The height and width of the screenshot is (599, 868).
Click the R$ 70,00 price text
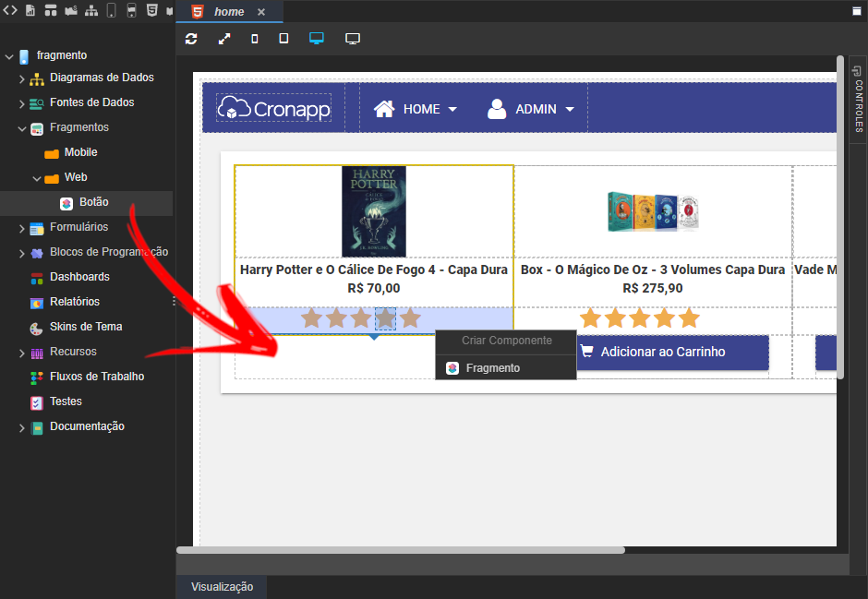(374, 288)
